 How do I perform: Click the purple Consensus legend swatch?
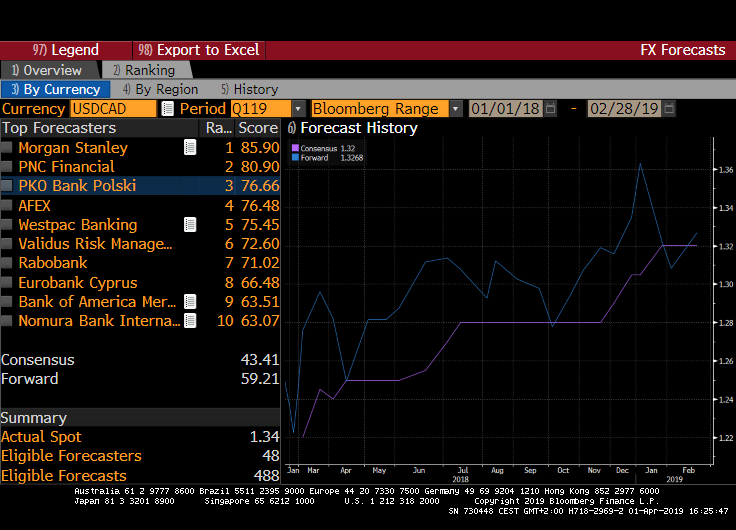(x=295, y=148)
